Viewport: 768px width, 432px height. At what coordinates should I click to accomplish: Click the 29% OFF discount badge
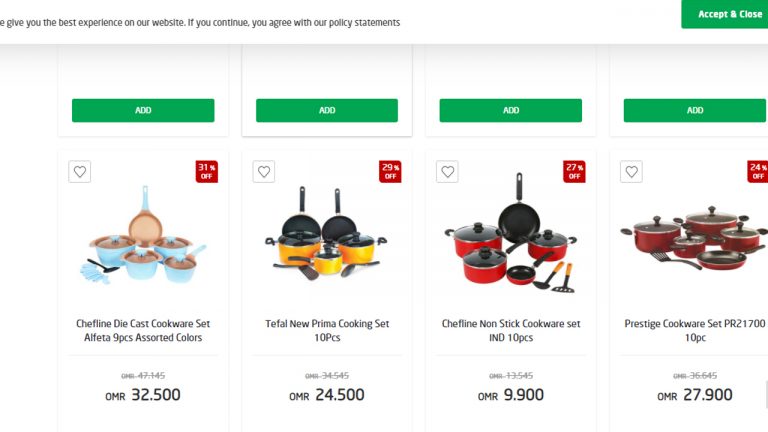(390, 171)
